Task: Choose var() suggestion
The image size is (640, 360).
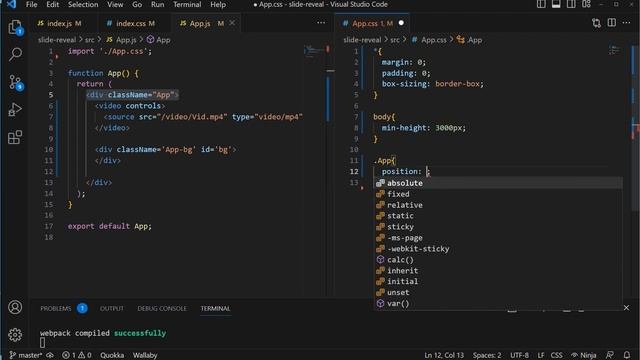Action: point(498,303)
